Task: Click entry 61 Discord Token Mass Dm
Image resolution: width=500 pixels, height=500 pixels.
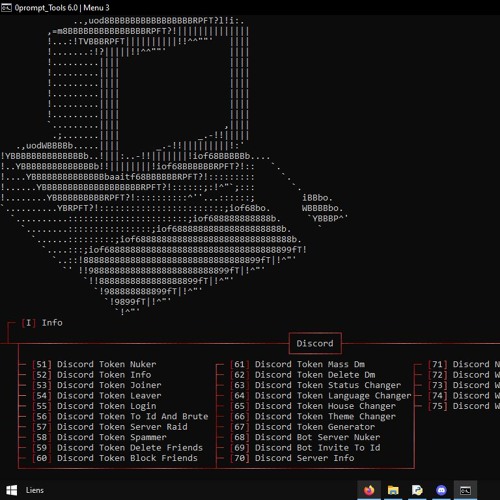Action: click(297, 364)
